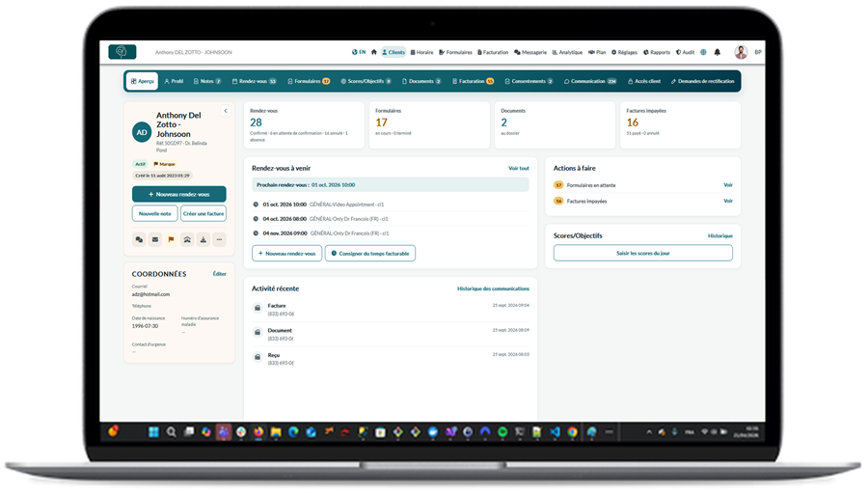
Task: Click the globe icon beside Audit
Action: point(704,52)
